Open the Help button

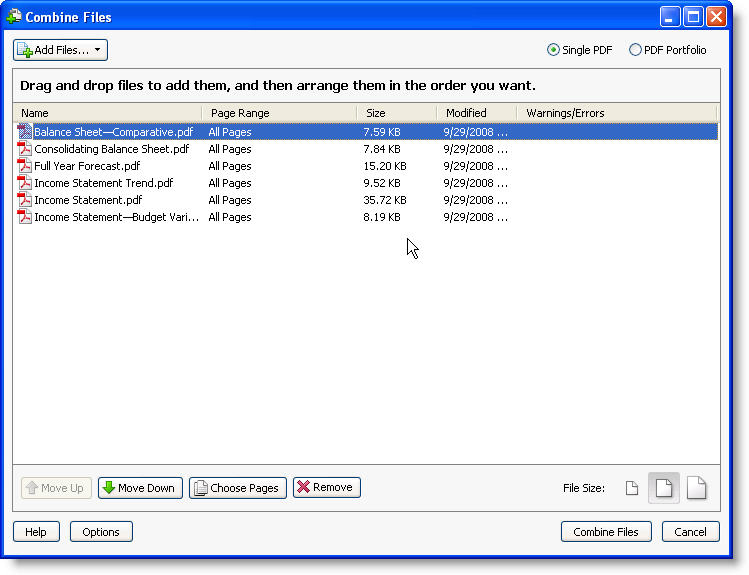tap(36, 532)
